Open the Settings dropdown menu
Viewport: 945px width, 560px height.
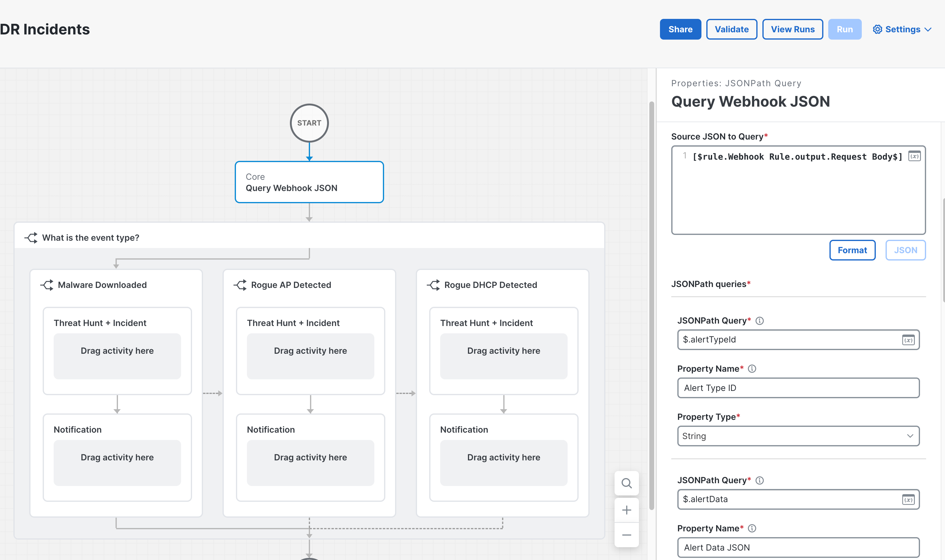coord(902,29)
